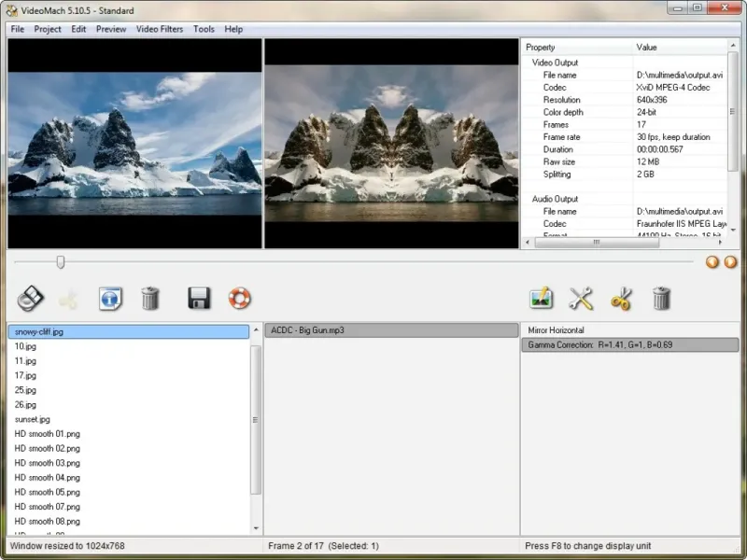Viewport: 747px width, 560px height.
Task: Select the Mirror Horizontal filter
Action: click(557, 330)
